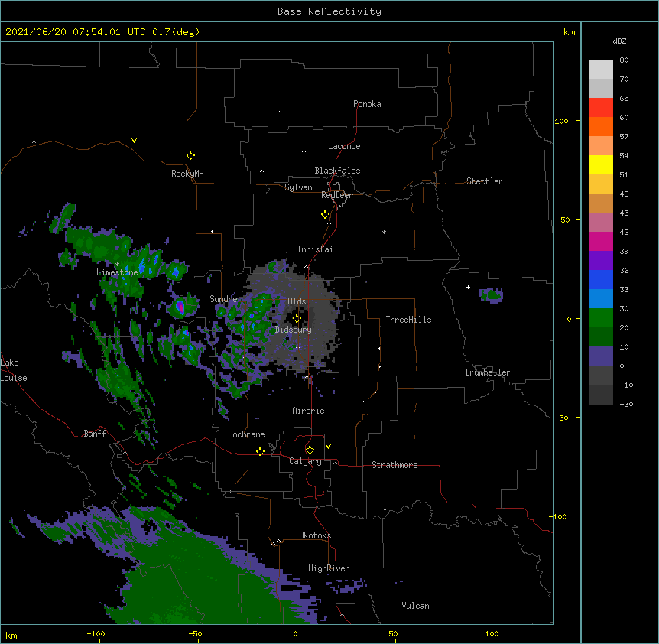Click the isolated echo cell north of Drumheller
Image resolution: width=659 pixels, height=644 pixels.
(491, 295)
